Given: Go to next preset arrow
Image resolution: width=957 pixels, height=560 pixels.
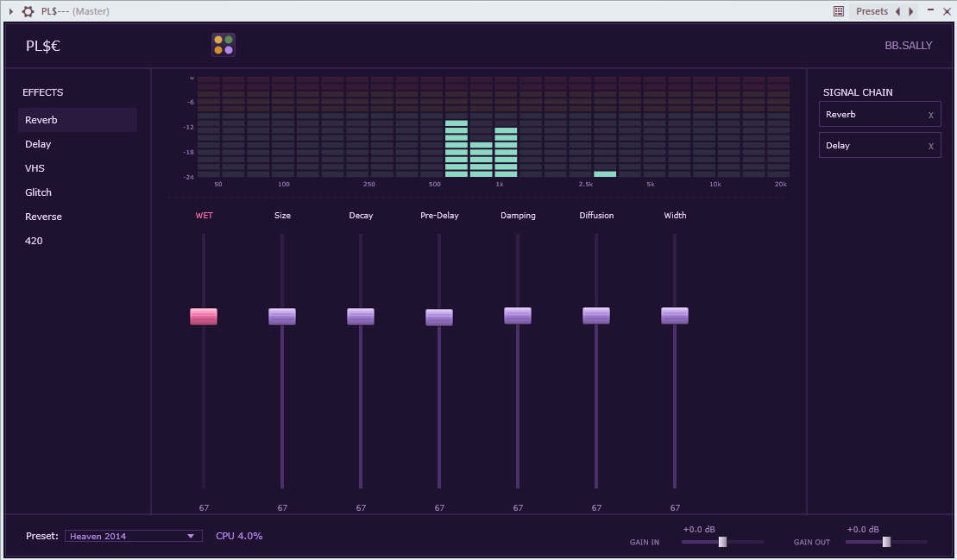Looking at the screenshot, I should (x=910, y=11).
